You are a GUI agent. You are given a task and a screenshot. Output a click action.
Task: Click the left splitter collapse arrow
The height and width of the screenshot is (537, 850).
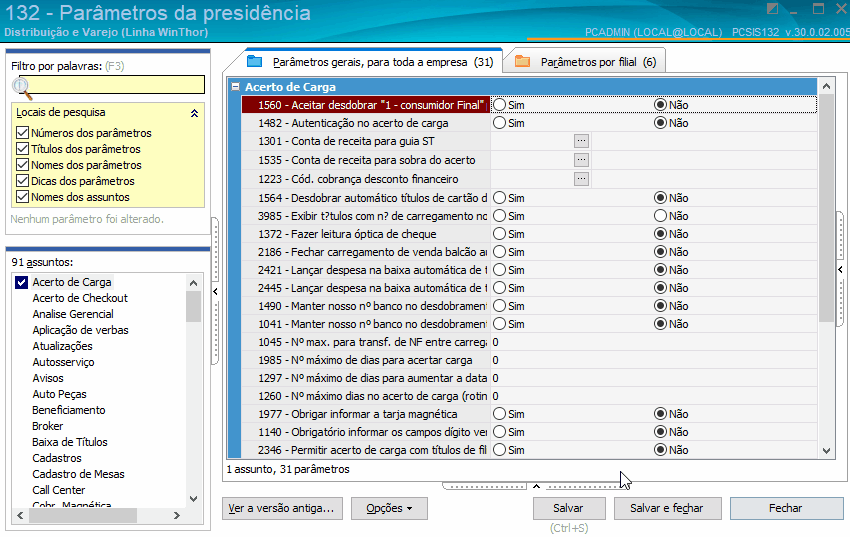pyautogui.click(x=215, y=292)
